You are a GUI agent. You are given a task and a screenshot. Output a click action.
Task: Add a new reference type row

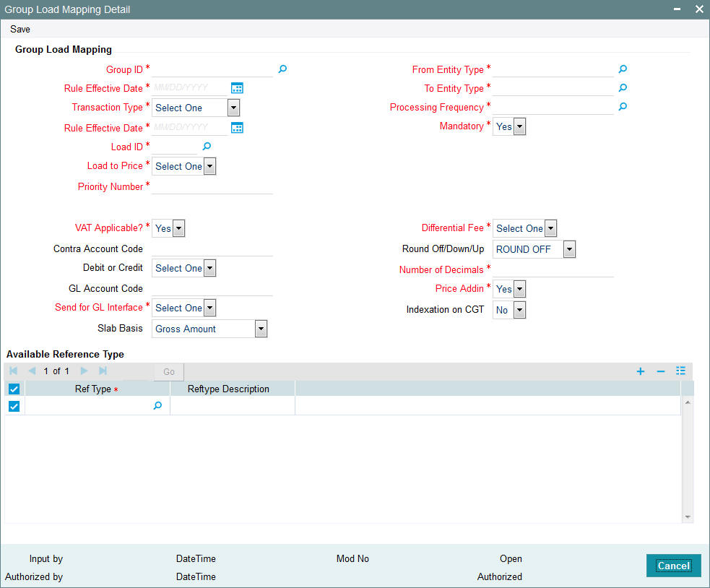tap(640, 371)
